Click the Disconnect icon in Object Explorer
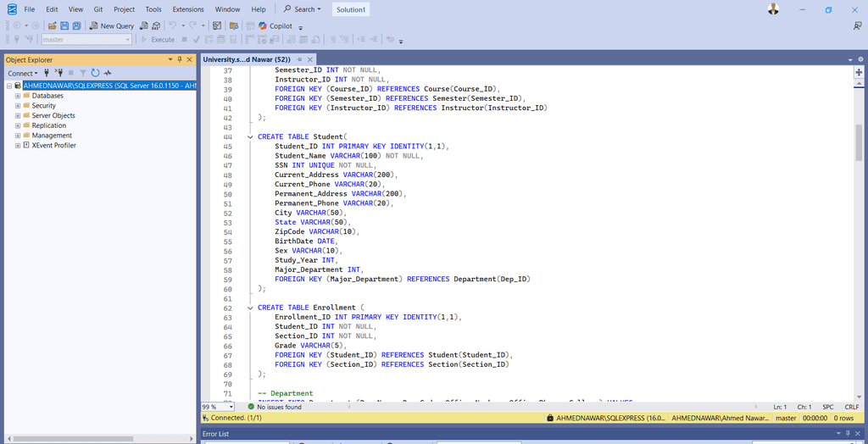This screenshot has height=444, width=868. [58, 73]
